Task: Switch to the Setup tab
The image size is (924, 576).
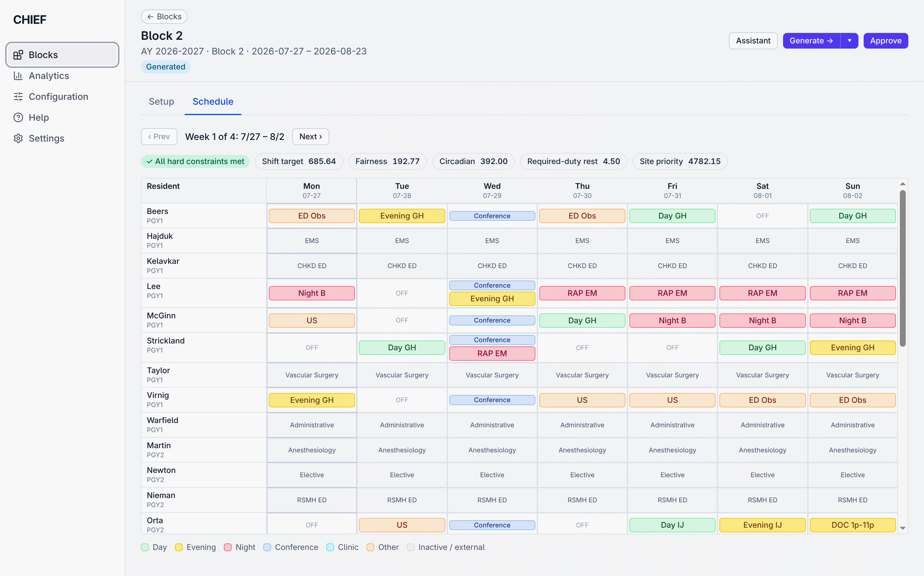Action: pos(161,102)
